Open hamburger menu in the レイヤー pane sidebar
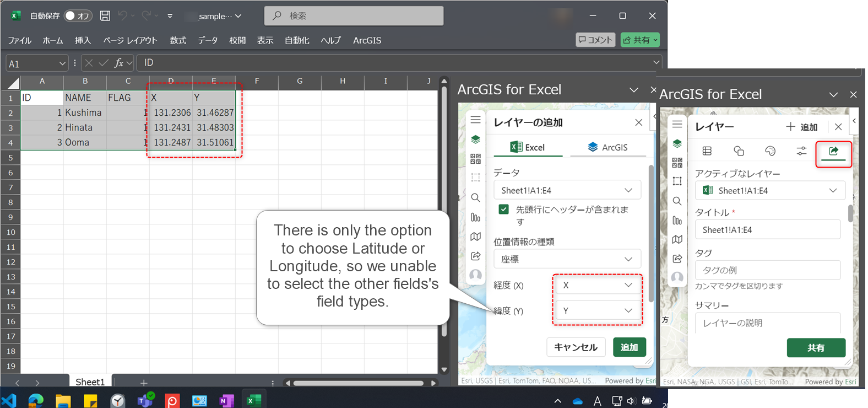 coord(677,124)
